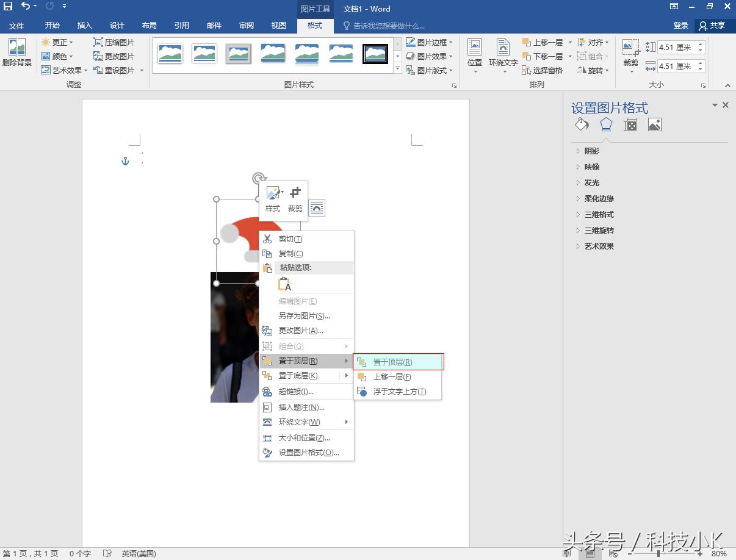Select the black double-frame picture style thumbnail
The image size is (736, 560).
point(375,54)
